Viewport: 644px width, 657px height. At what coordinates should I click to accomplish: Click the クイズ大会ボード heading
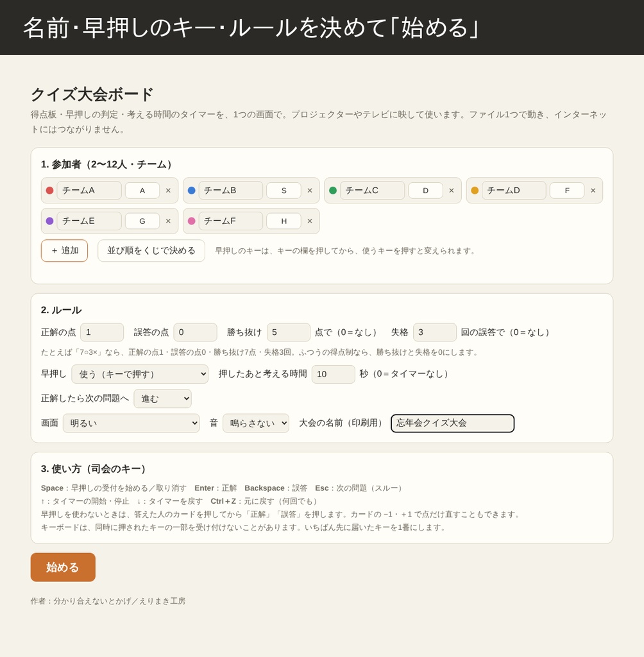click(92, 94)
